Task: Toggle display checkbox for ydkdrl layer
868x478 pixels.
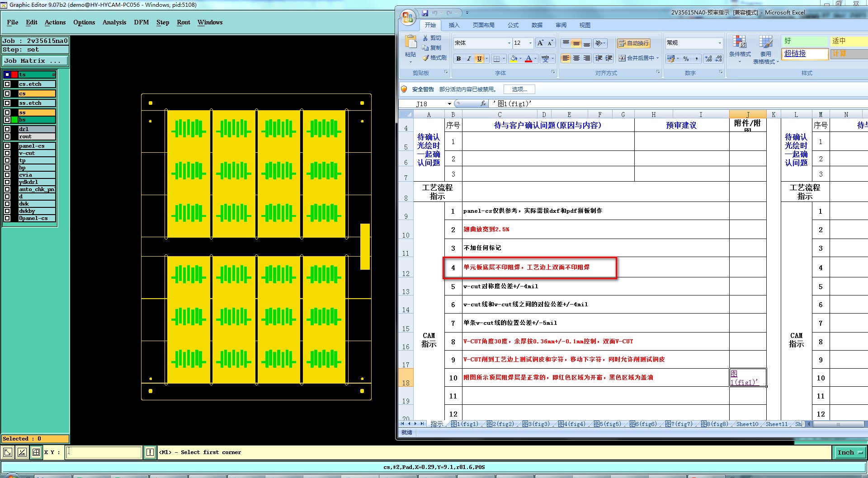Action: click(7, 182)
